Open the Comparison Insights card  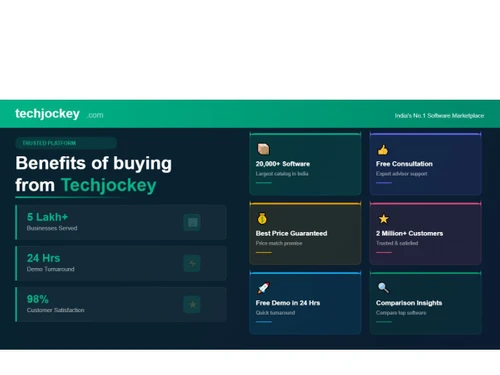click(x=426, y=303)
